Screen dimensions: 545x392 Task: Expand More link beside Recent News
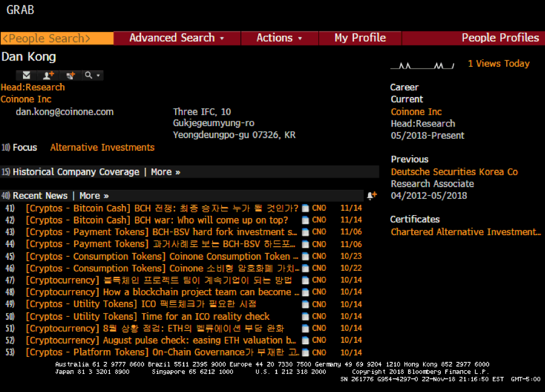tap(94, 196)
